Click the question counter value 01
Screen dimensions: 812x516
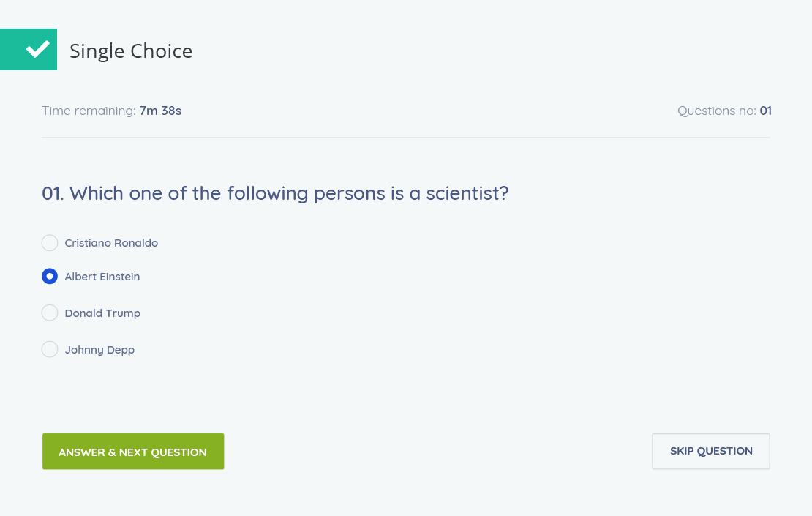coord(766,111)
